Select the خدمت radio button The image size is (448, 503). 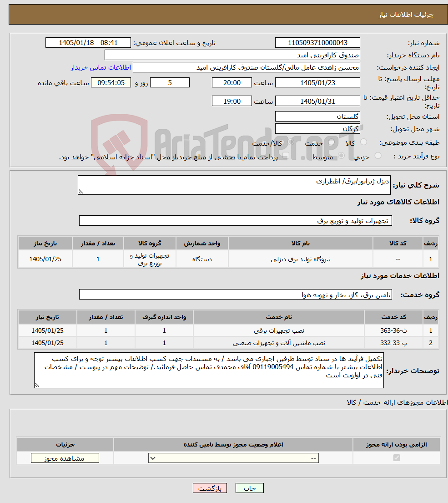tap(332, 142)
